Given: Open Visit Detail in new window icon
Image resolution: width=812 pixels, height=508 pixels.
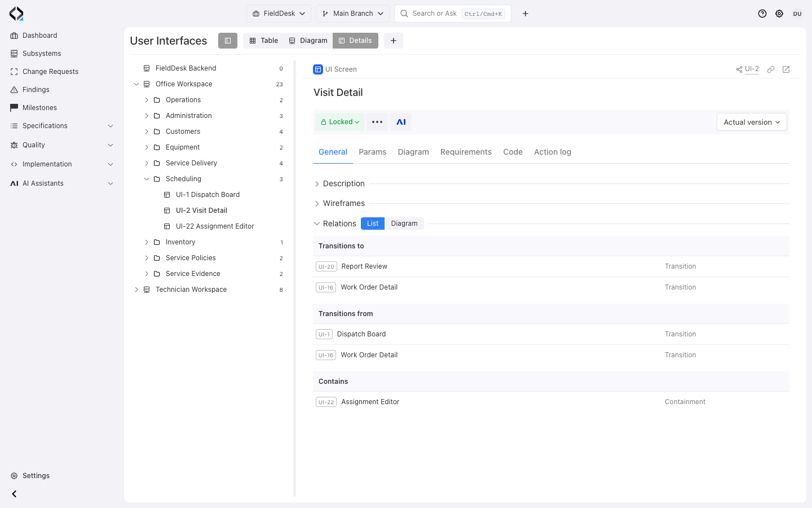Looking at the screenshot, I should (x=786, y=69).
